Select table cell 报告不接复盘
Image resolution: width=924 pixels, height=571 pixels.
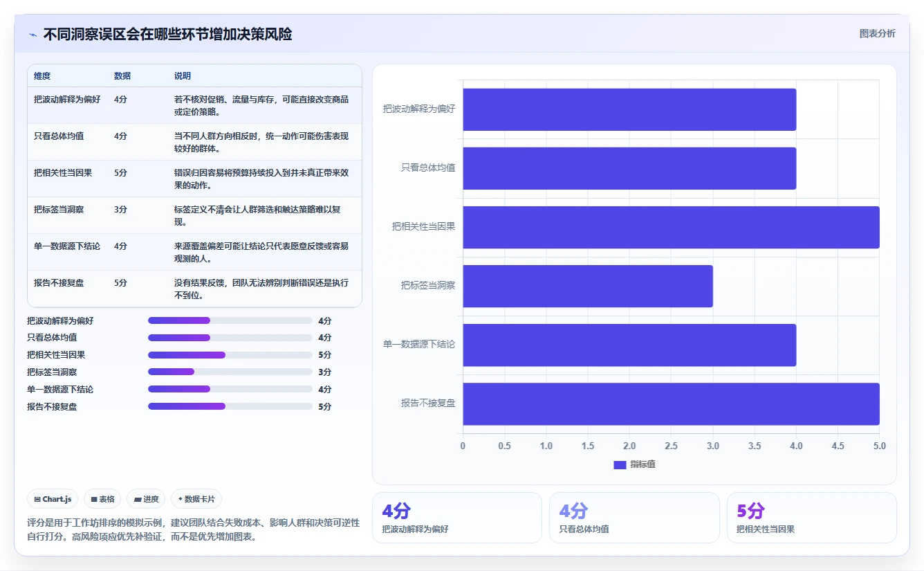pyautogui.click(x=59, y=283)
